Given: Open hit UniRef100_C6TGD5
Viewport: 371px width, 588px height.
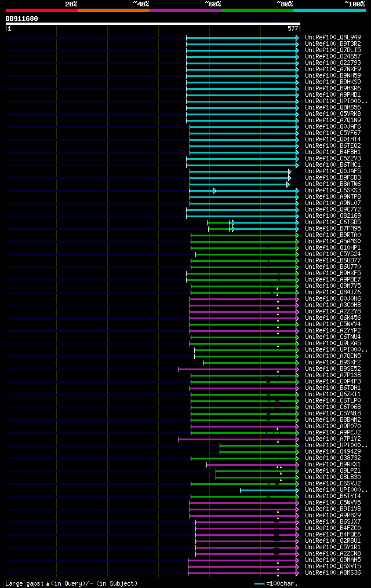Looking at the screenshot, I should 333,222.
